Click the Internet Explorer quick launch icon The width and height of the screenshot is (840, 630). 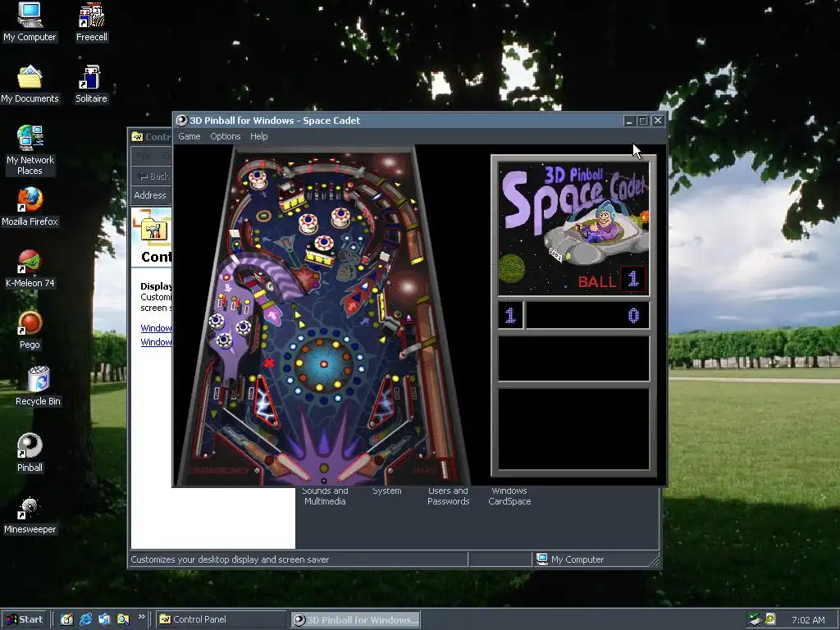click(85, 619)
